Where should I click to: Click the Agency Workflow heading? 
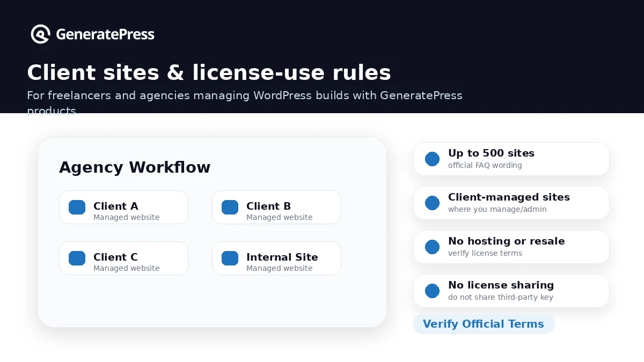pyautogui.click(x=135, y=167)
